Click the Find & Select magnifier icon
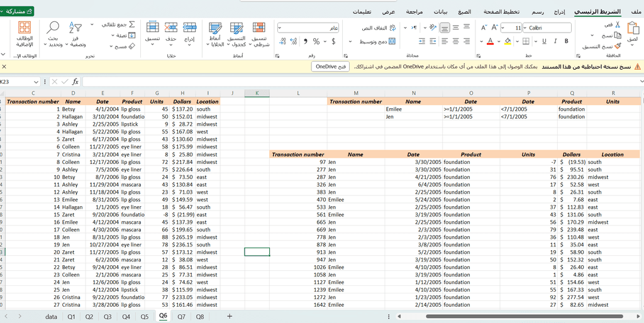The height and width of the screenshot is (323, 644). (x=53, y=28)
